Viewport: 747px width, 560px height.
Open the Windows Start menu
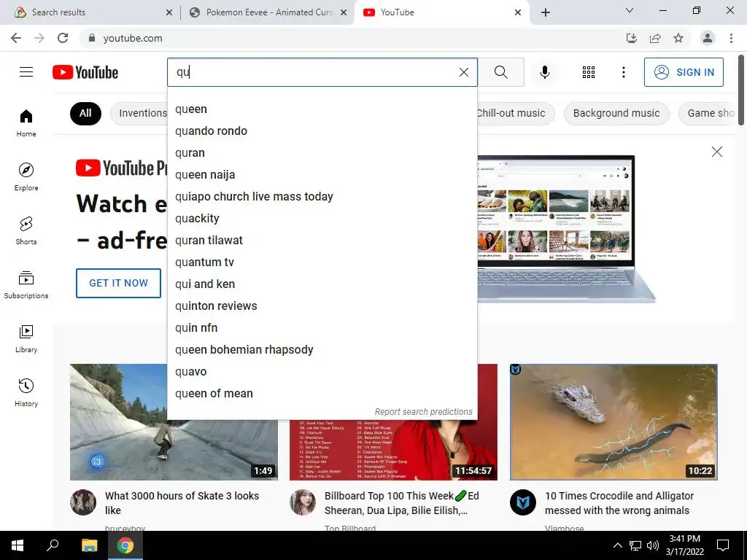coord(18,545)
